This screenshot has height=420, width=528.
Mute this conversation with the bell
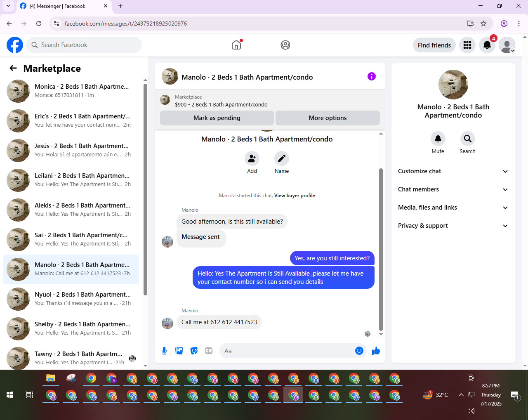(438, 139)
